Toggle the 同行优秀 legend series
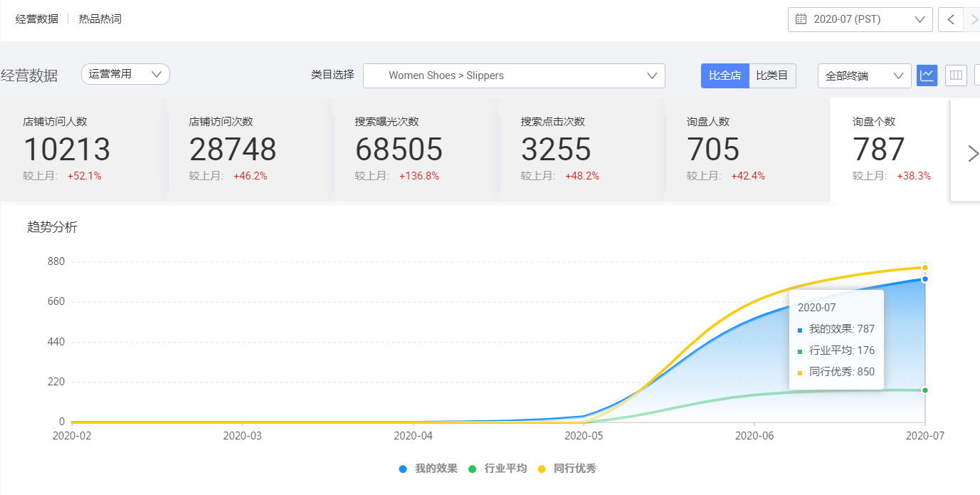980x495 pixels. tap(567, 469)
